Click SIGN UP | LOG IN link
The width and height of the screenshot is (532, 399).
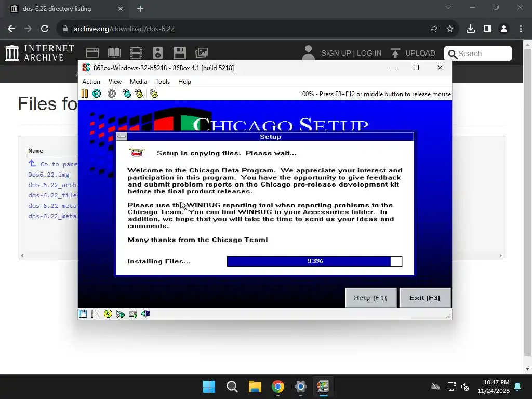pyautogui.click(x=351, y=54)
